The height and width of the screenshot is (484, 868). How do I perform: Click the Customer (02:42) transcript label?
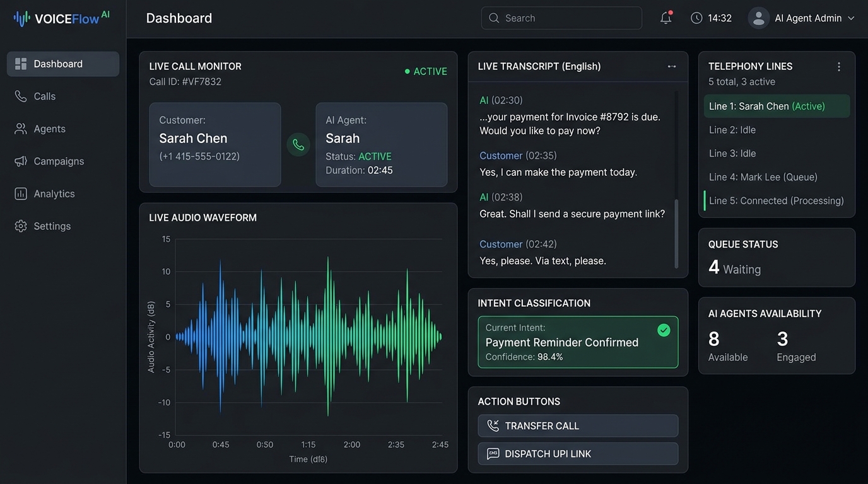[518, 244]
